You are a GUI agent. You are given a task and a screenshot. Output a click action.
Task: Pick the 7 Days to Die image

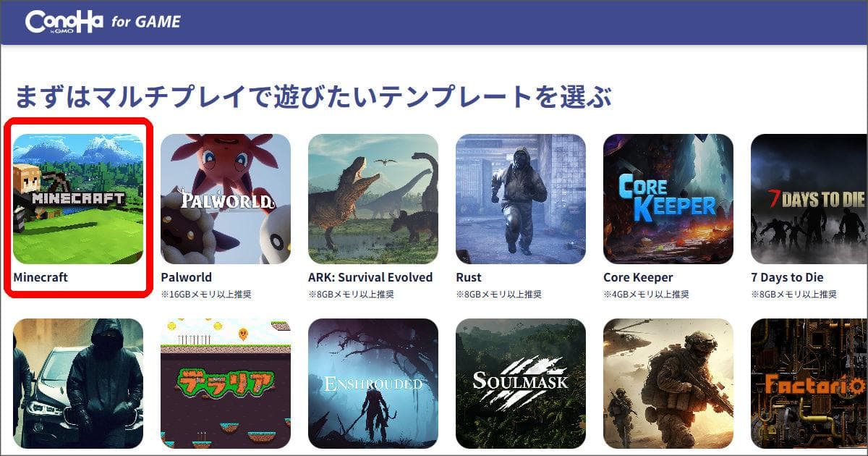pyautogui.click(x=809, y=199)
